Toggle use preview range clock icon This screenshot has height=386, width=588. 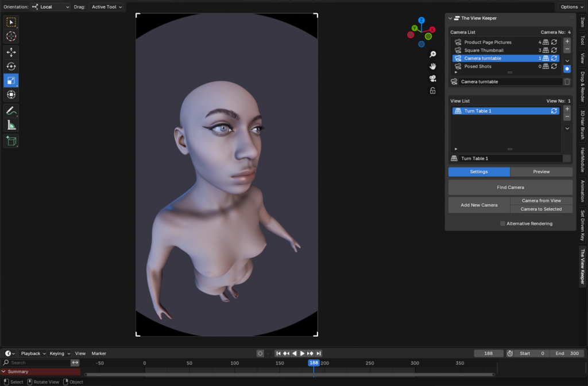point(510,353)
